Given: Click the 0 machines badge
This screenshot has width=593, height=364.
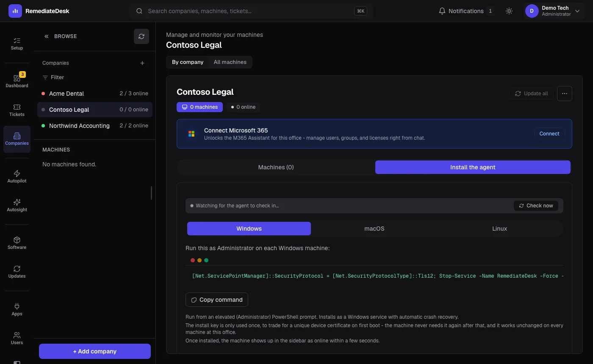Looking at the screenshot, I should click(200, 107).
